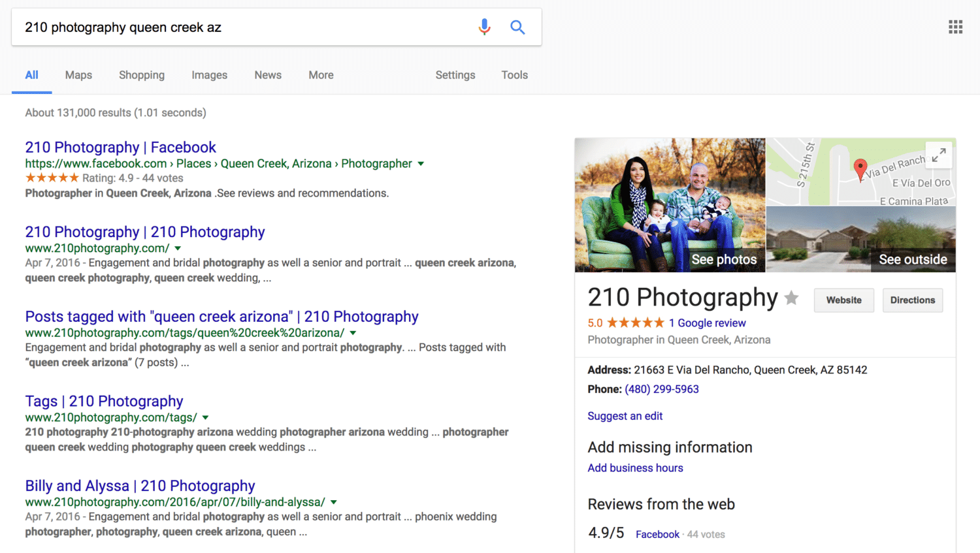Click into the search query input field
980x553 pixels.
point(245,27)
